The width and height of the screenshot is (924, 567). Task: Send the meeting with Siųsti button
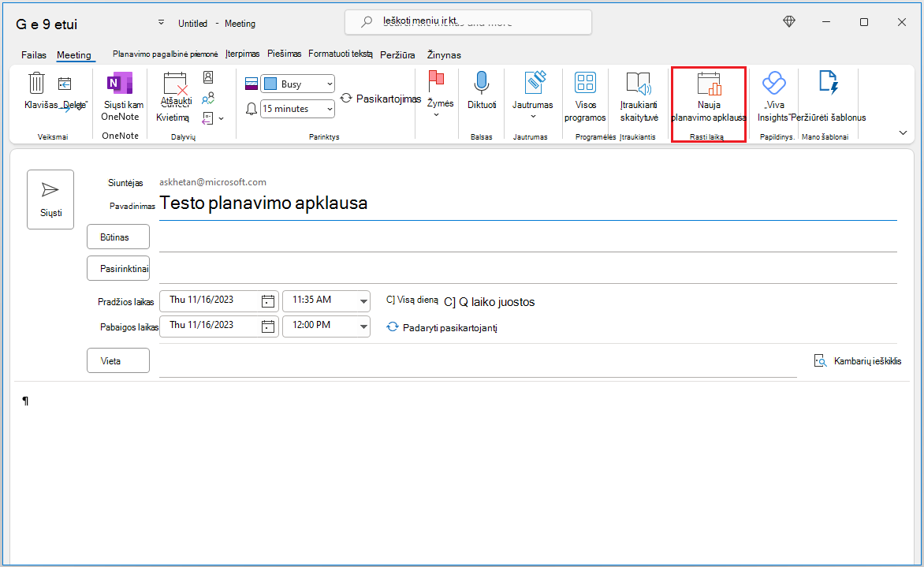pyautogui.click(x=50, y=200)
